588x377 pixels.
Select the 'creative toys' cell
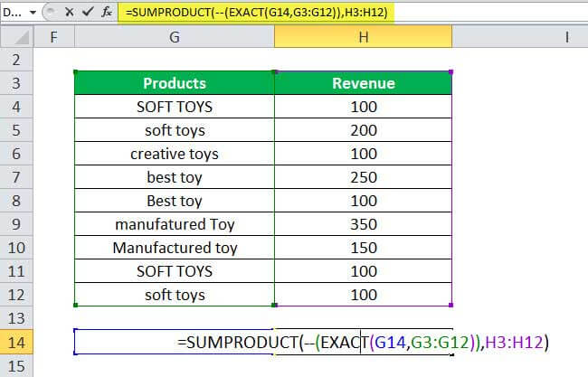pos(174,154)
